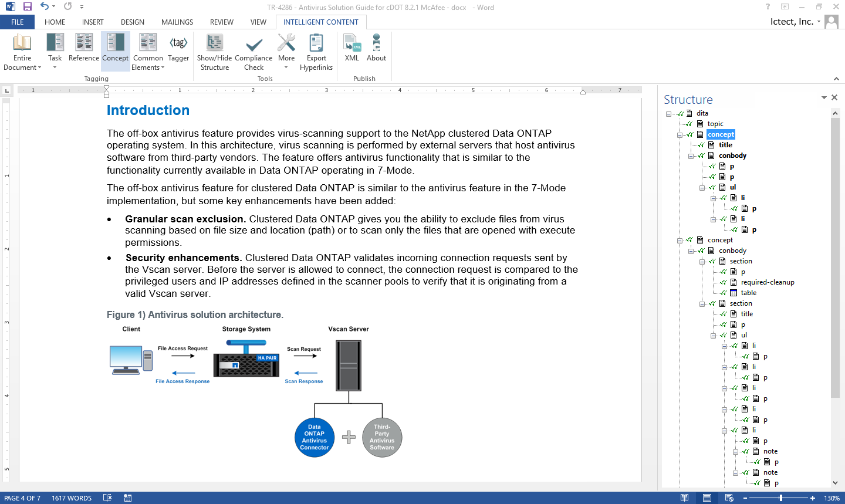Collapse the dita root node
The height and width of the screenshot is (504, 845).
coord(668,114)
